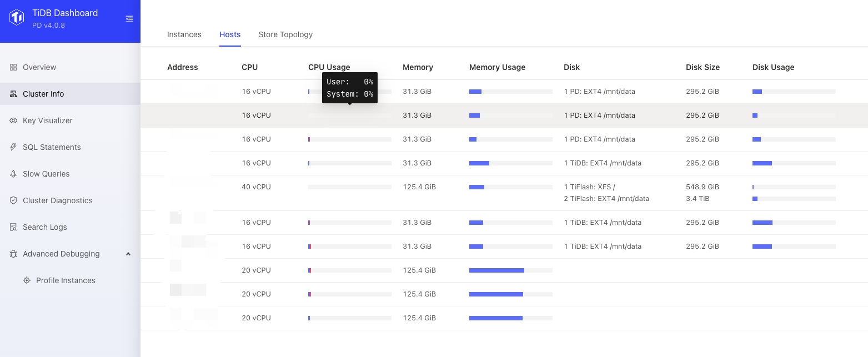Go to Slow Queries page
The height and width of the screenshot is (357, 868).
[46, 174]
